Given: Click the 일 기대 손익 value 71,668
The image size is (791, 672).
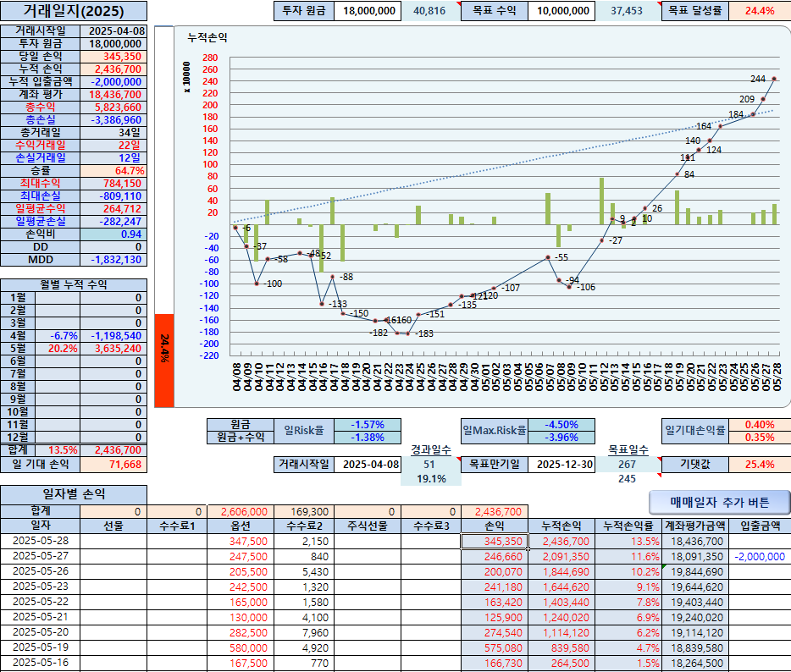Looking at the screenshot, I should 113,465.
